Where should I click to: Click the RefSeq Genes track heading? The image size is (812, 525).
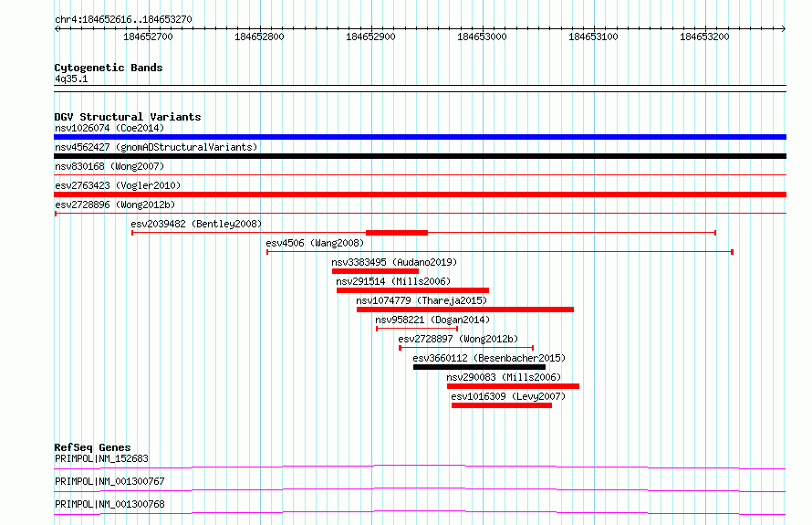click(92, 447)
